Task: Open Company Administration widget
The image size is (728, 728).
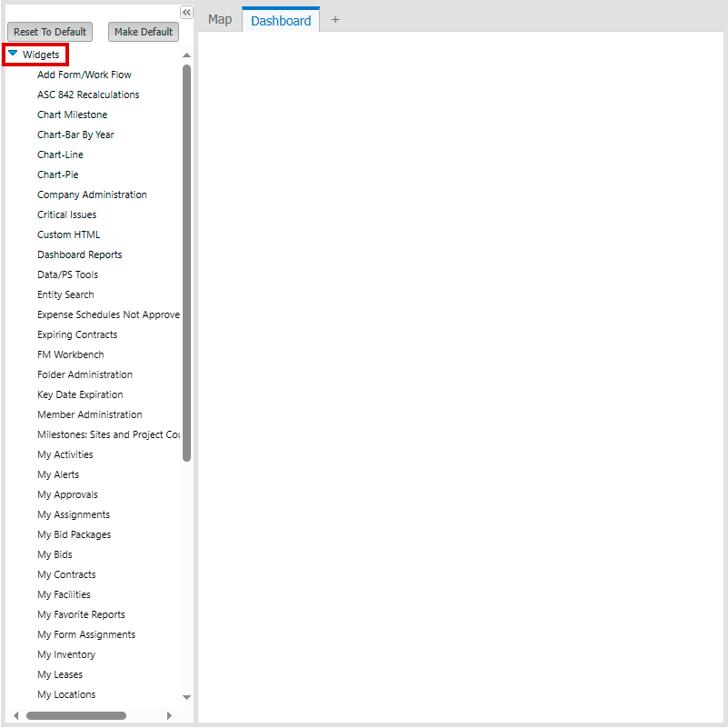Action: (92, 194)
